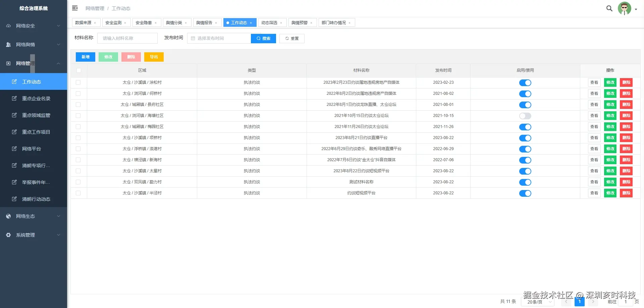Click the 网络安全 shield icon in the sidebar
The height and width of the screenshot is (308, 644).
coord(8,26)
